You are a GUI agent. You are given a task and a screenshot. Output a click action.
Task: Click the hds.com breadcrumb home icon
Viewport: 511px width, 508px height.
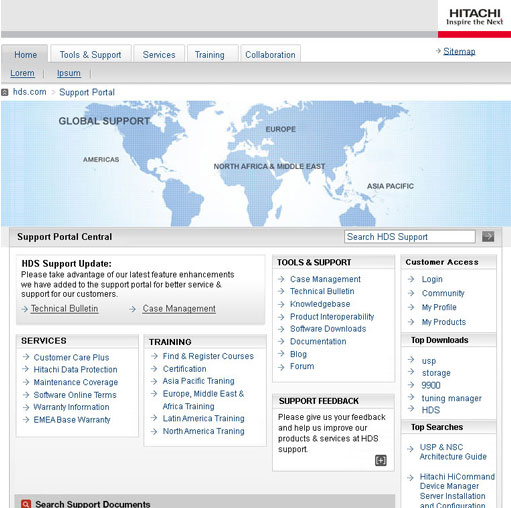coord(5,92)
